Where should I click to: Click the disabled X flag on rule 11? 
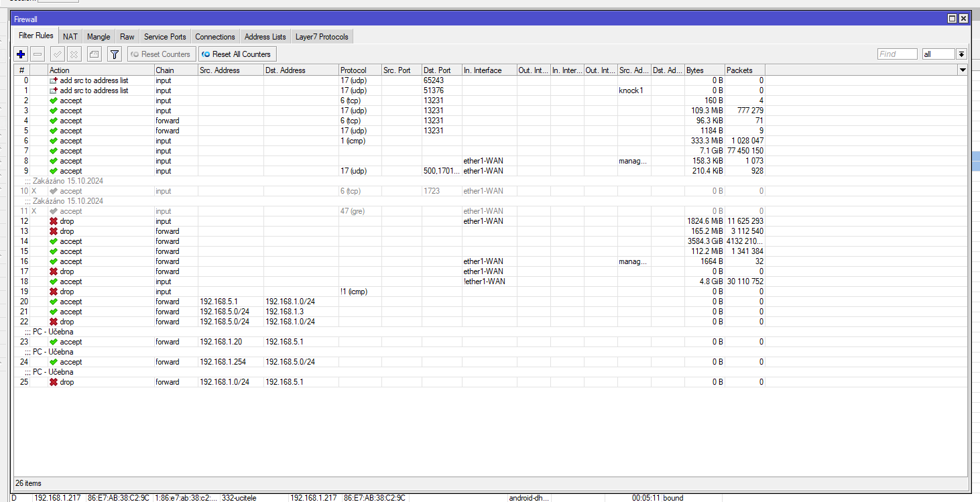coord(34,211)
